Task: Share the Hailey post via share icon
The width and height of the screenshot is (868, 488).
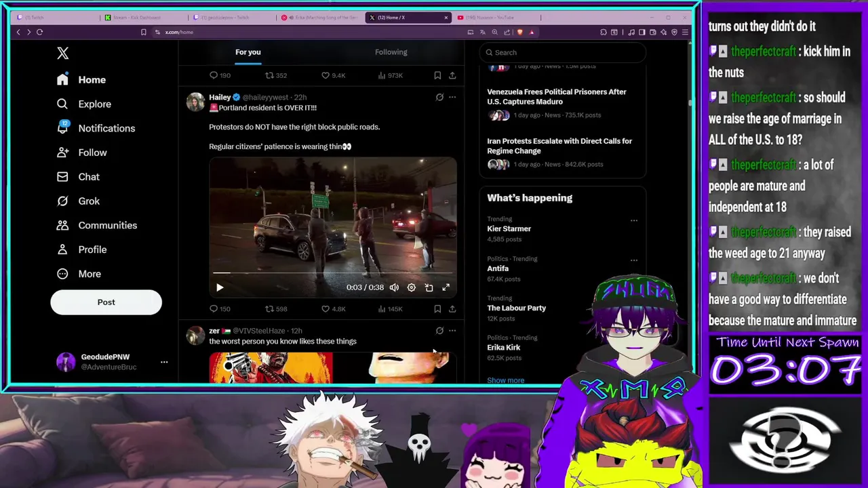Action: 452,309
